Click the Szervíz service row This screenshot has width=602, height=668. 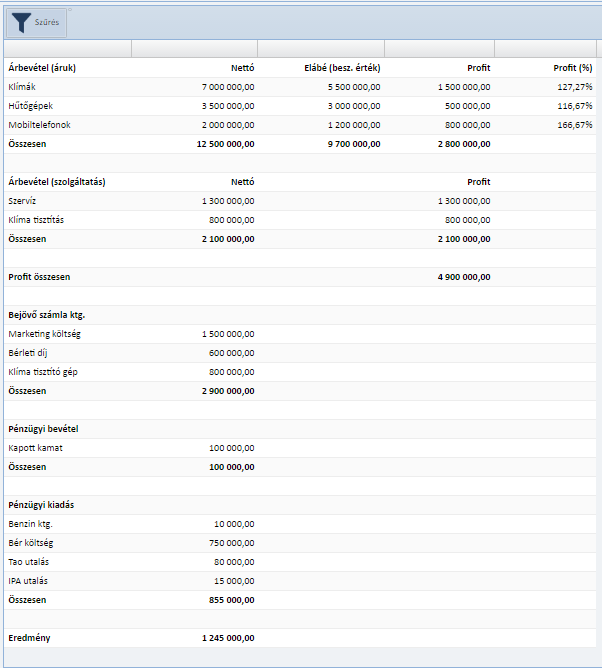coord(24,201)
